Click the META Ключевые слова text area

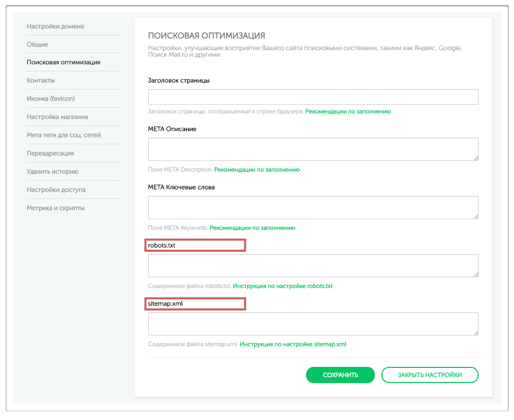click(313, 207)
